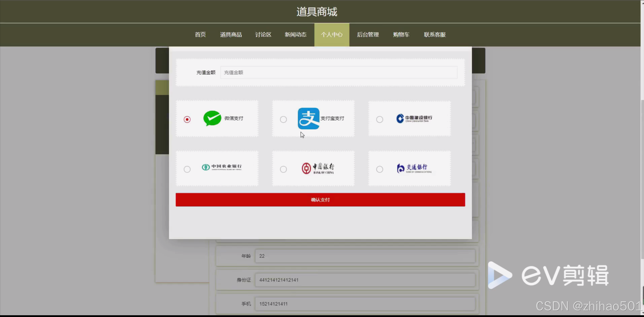Click the 充值金额 input field
Viewport: 644px width, 317px height.
point(338,73)
